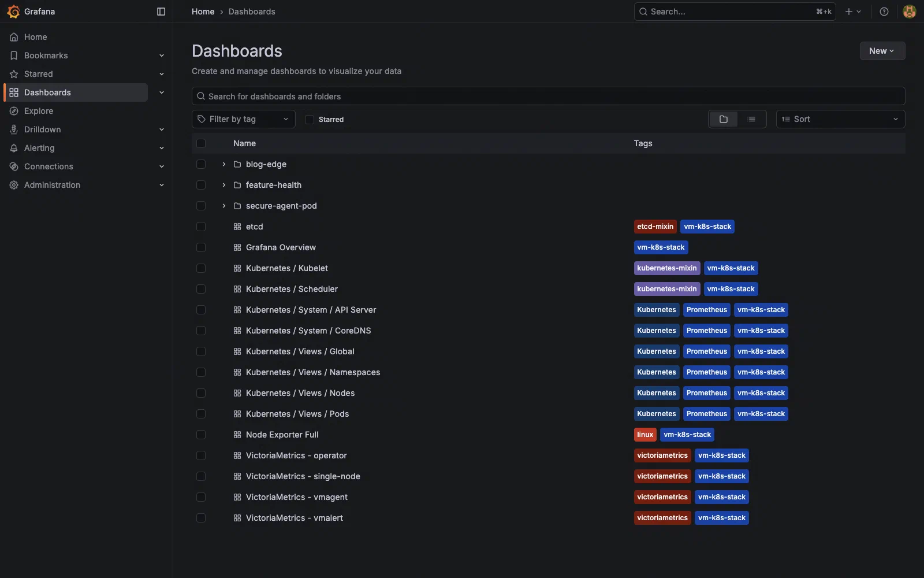Click the sort icon beside Sort
This screenshot has width=924, height=578.
point(786,119)
